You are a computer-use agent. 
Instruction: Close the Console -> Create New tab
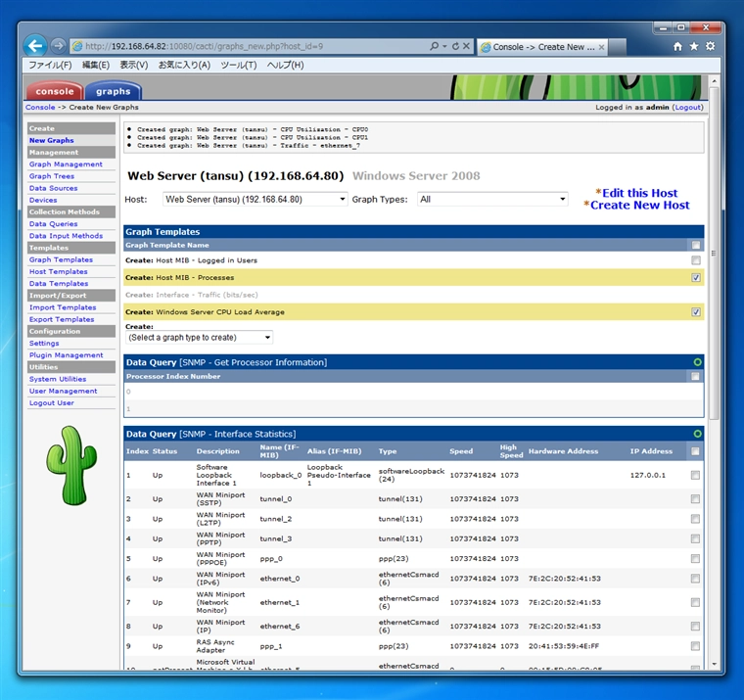click(601, 47)
